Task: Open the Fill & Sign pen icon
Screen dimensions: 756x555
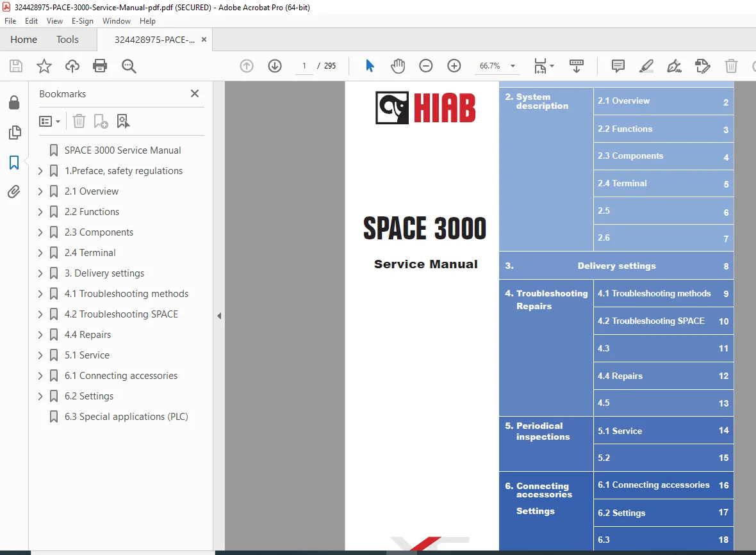Action: [674, 66]
